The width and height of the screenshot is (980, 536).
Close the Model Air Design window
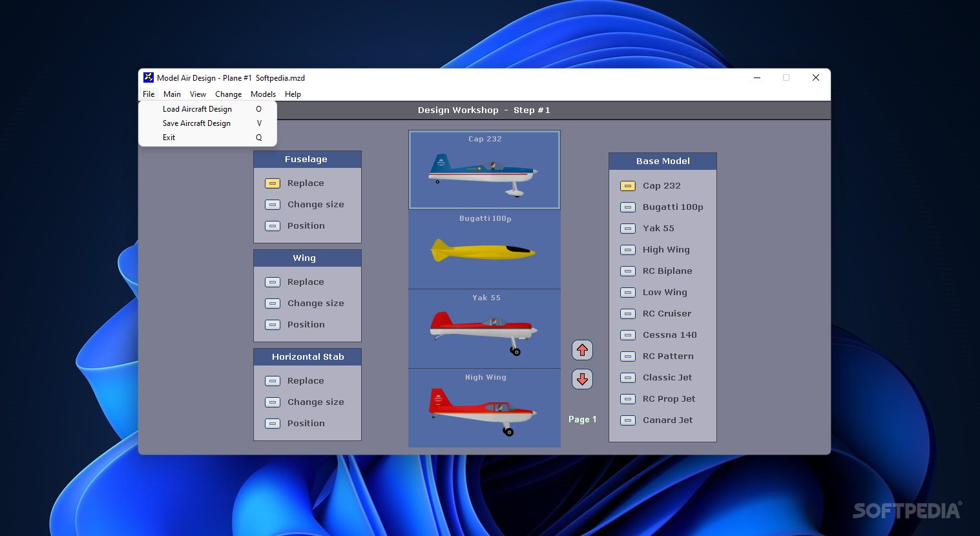pyautogui.click(x=816, y=77)
